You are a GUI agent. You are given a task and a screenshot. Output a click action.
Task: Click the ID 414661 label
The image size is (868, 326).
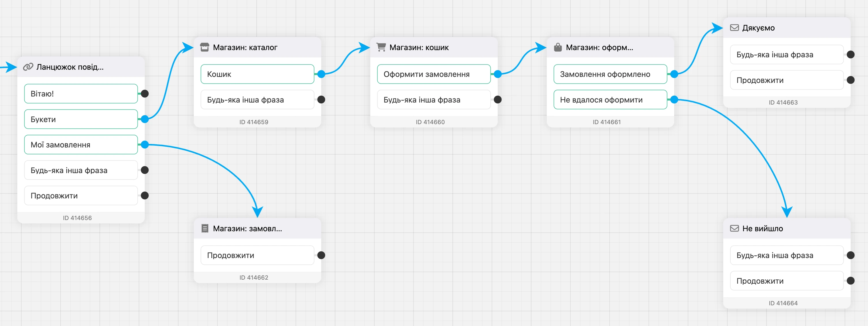(606, 122)
